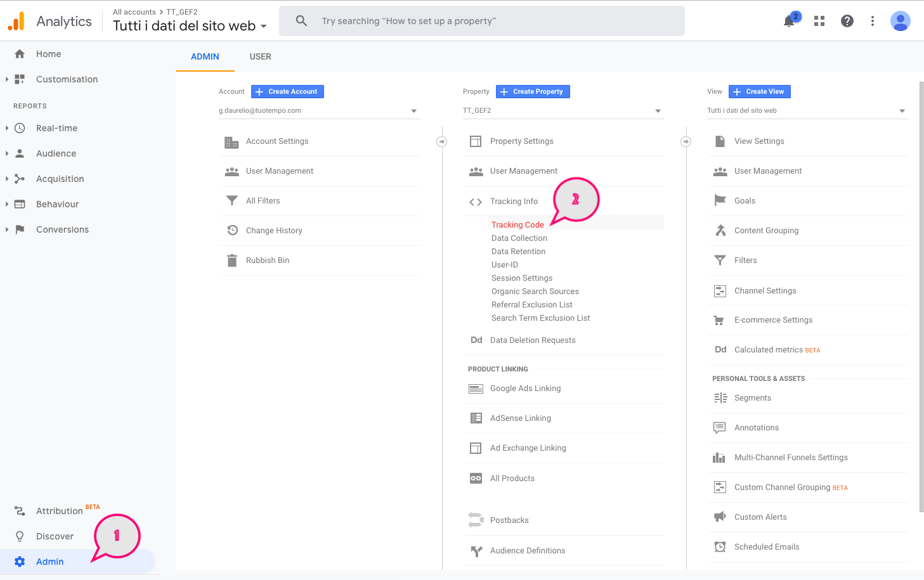Click the search magnifier icon
Image resolution: width=924 pixels, height=580 pixels.
[x=302, y=21]
